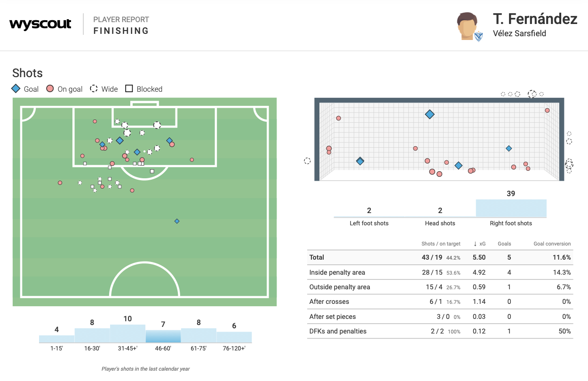
Task: Toggle the 1-15' time interval bar
Action: 56,339
